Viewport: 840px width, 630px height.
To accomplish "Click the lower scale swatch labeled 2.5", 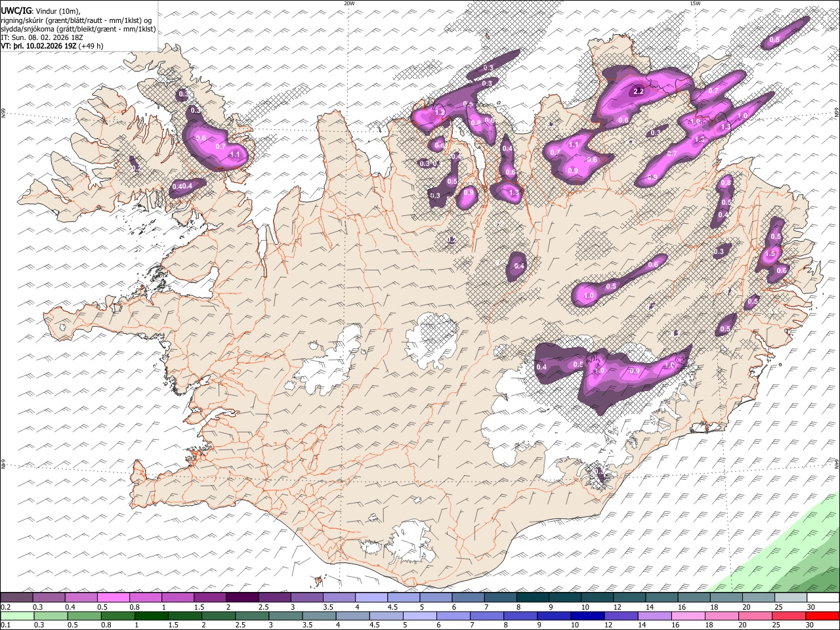I will pyautogui.click(x=252, y=616).
